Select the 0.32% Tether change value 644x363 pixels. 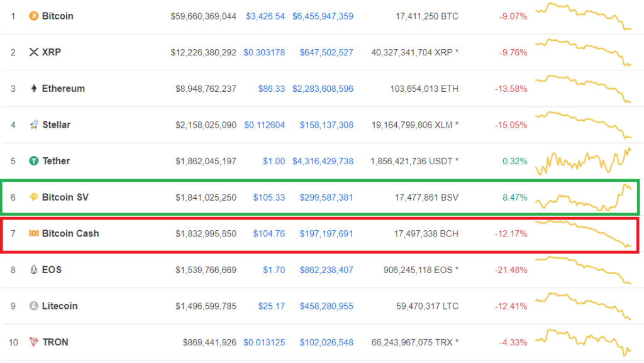514,162
